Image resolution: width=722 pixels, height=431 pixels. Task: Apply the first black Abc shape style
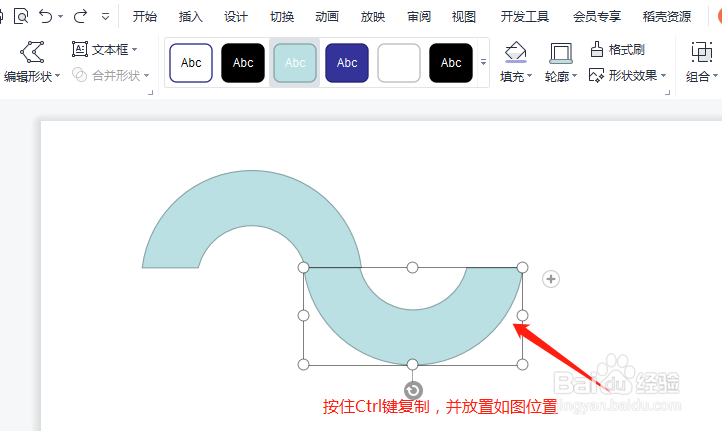click(x=243, y=63)
